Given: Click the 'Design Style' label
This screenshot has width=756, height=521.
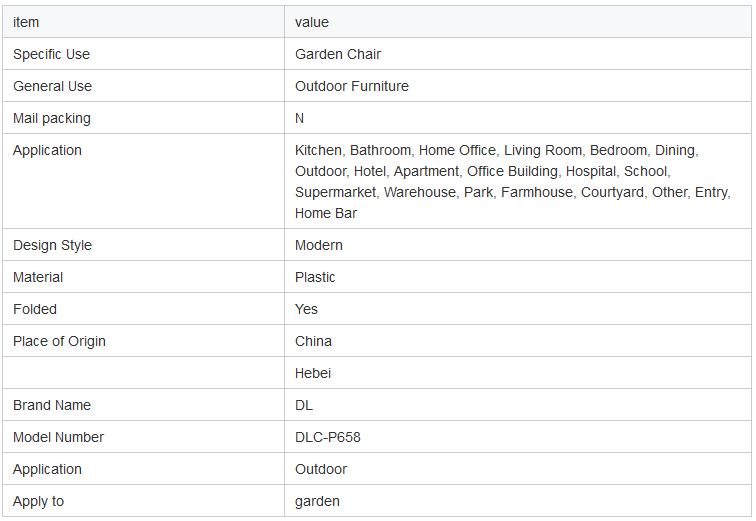Looking at the screenshot, I should click(x=53, y=245).
